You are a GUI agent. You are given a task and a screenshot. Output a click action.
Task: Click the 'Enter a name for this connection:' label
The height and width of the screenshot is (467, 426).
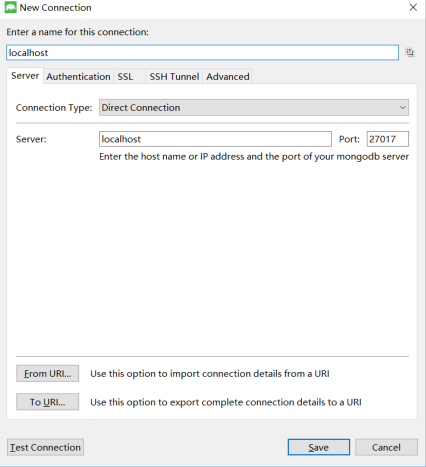coord(77,32)
